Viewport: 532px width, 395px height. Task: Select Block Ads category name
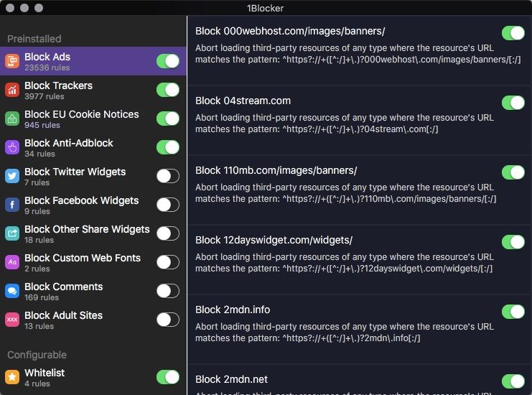point(47,57)
